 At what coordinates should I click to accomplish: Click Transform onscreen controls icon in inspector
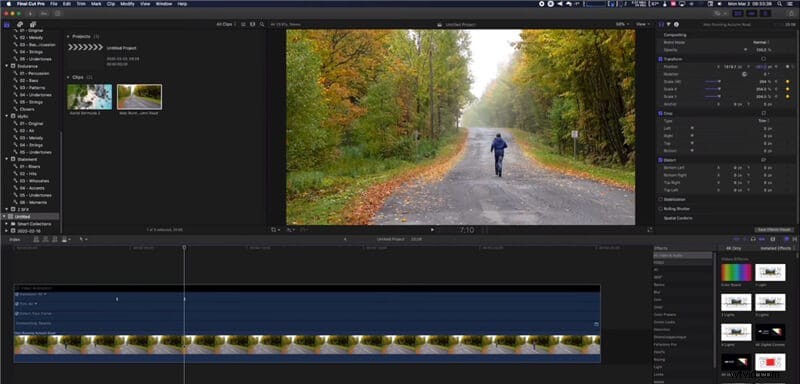(764, 59)
